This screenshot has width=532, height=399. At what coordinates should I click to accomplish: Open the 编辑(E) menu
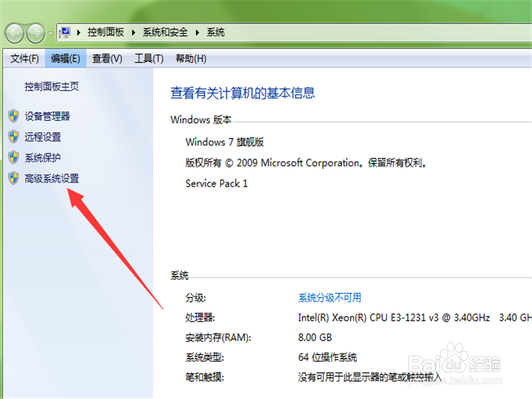point(65,59)
